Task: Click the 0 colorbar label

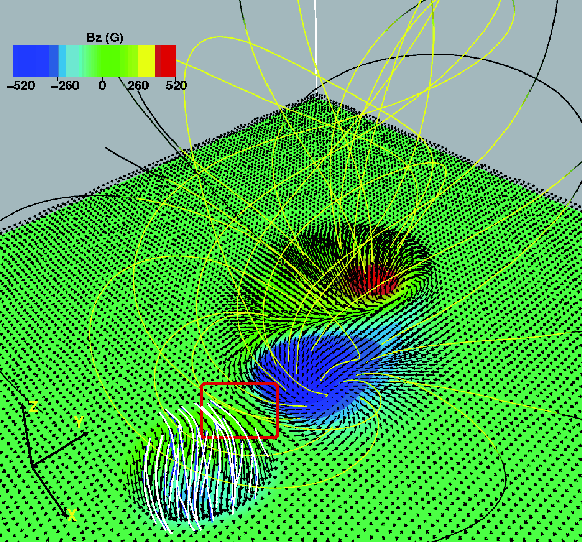Action: [x=102, y=86]
